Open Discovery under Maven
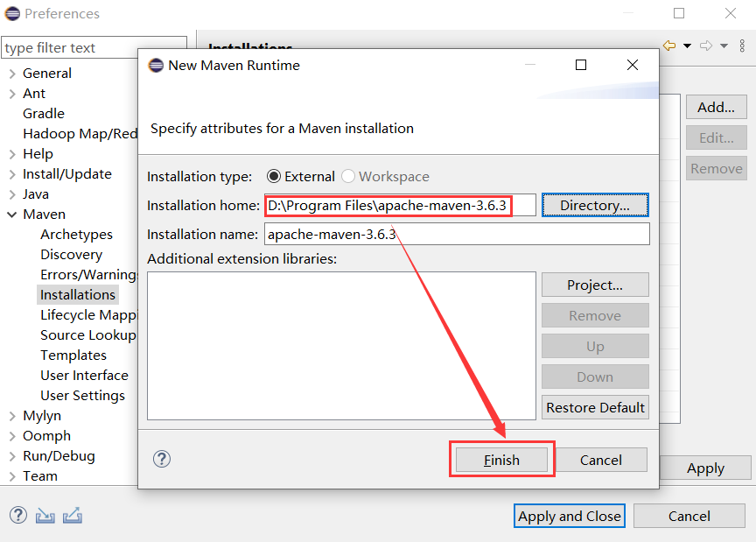 [x=72, y=255]
